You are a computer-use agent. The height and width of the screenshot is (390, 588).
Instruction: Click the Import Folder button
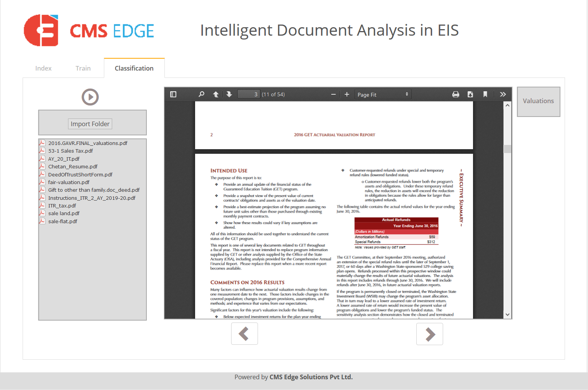click(x=90, y=124)
